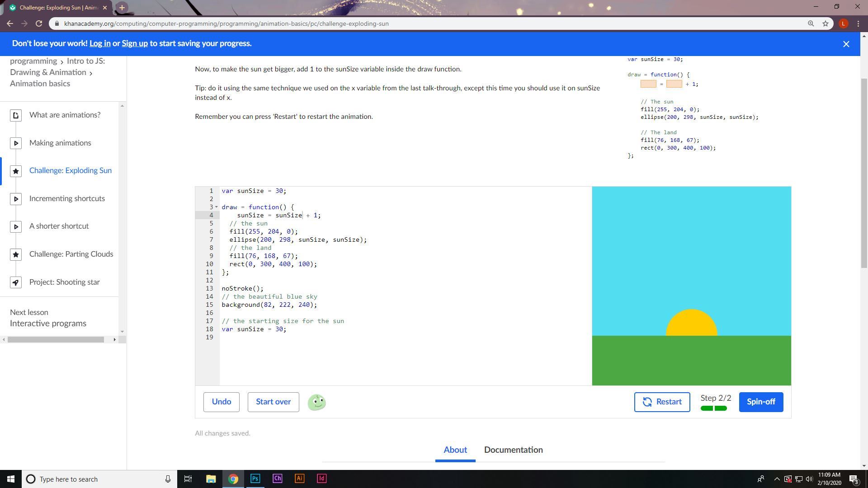The width and height of the screenshot is (868, 488).
Task: Click the play icon beside Making animations
Action: (16, 143)
